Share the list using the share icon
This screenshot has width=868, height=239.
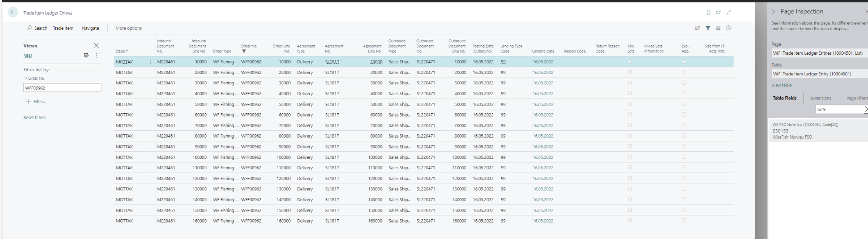(697, 28)
